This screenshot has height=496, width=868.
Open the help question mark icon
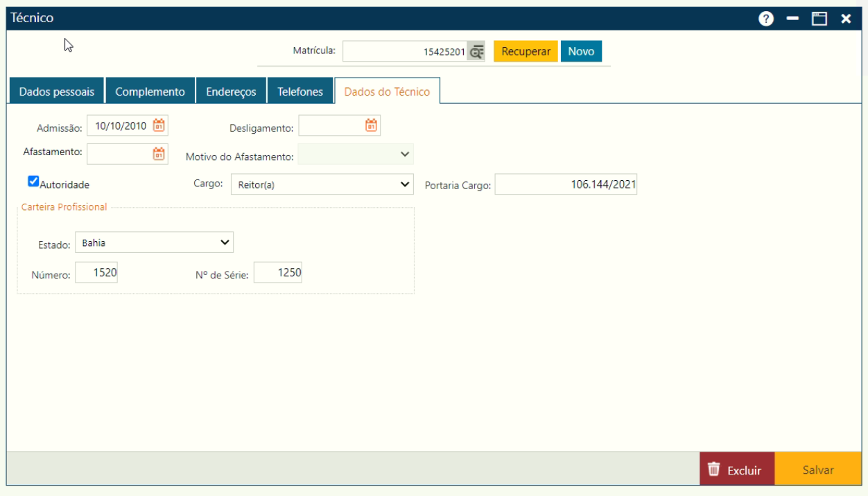766,19
